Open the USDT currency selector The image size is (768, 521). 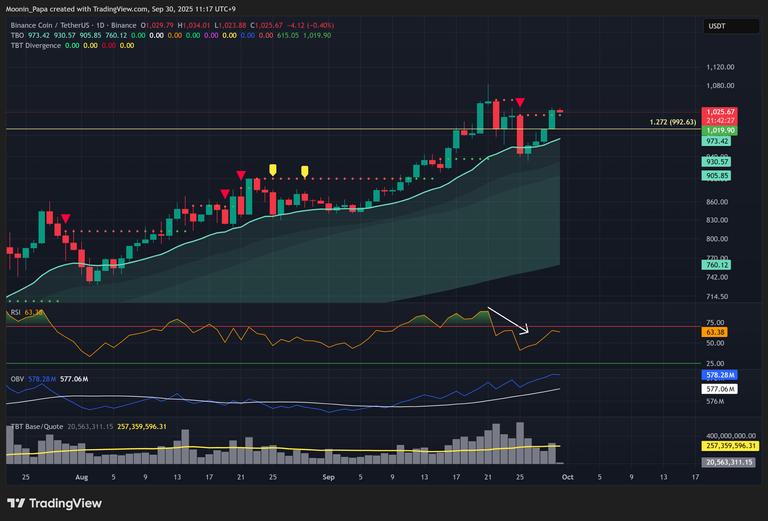(717, 25)
